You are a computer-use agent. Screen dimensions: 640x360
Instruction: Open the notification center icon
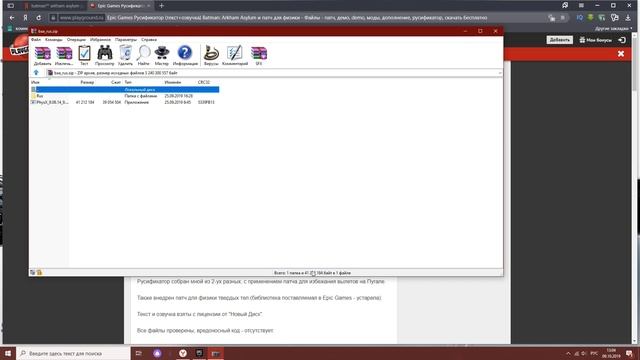(629, 353)
